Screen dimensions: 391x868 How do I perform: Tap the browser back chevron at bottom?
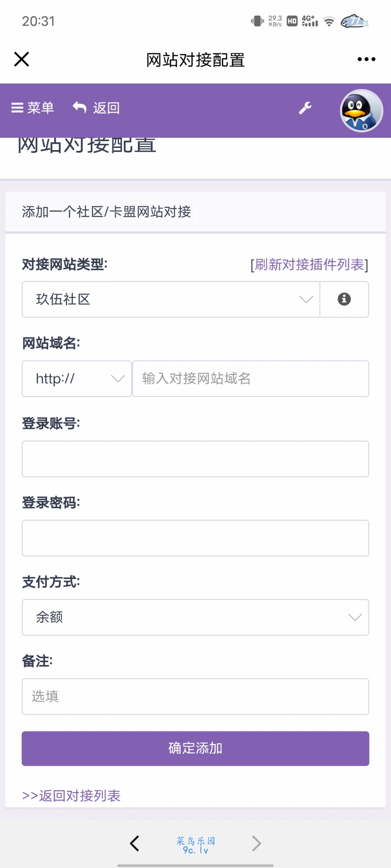(134, 843)
